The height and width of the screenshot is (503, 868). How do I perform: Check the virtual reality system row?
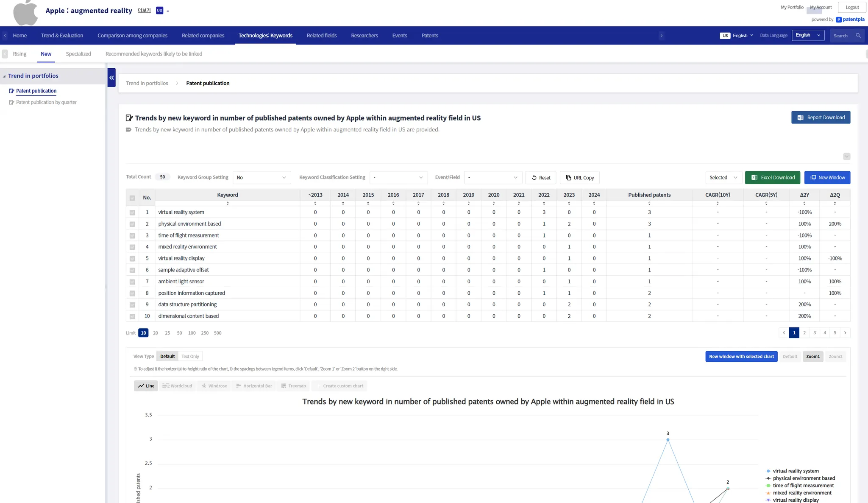pyautogui.click(x=132, y=212)
